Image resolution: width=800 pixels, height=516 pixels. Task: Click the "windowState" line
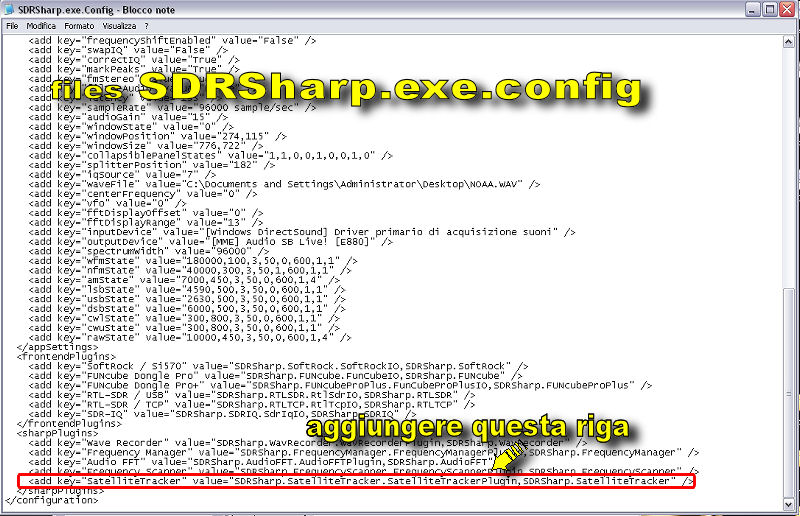click(131, 127)
